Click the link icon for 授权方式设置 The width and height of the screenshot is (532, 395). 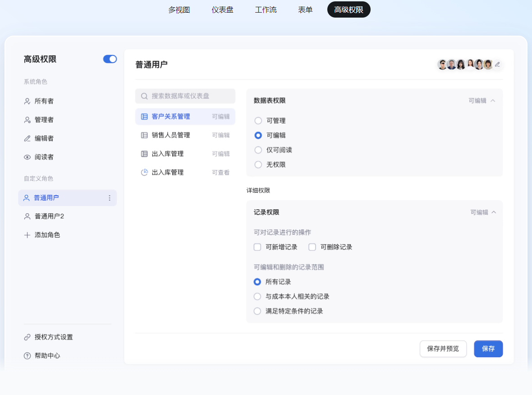tap(27, 337)
